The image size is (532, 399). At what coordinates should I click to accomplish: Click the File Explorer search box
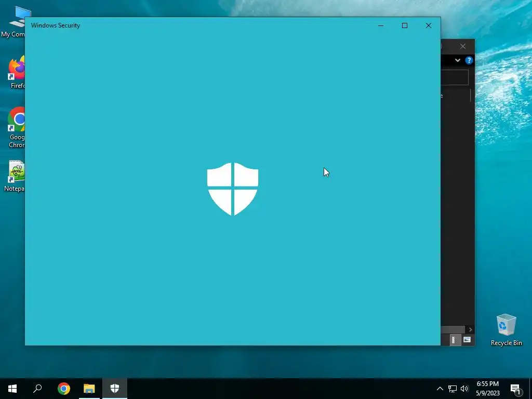tap(455, 77)
